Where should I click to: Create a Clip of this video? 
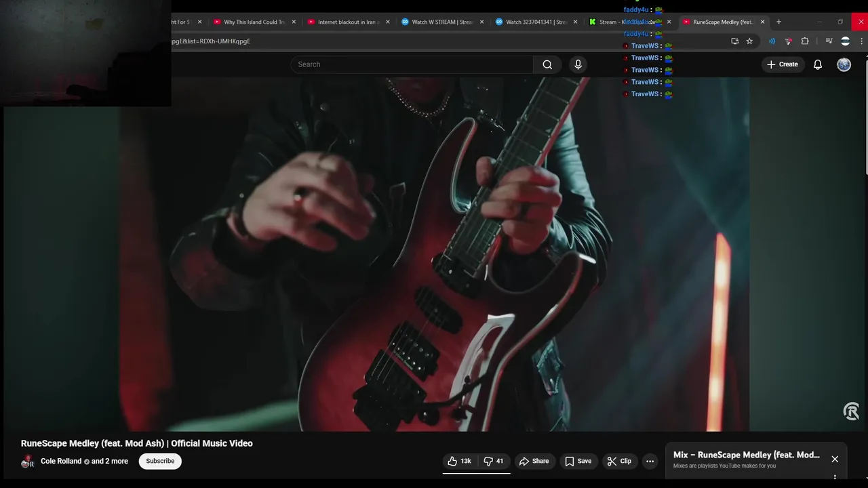(x=619, y=461)
